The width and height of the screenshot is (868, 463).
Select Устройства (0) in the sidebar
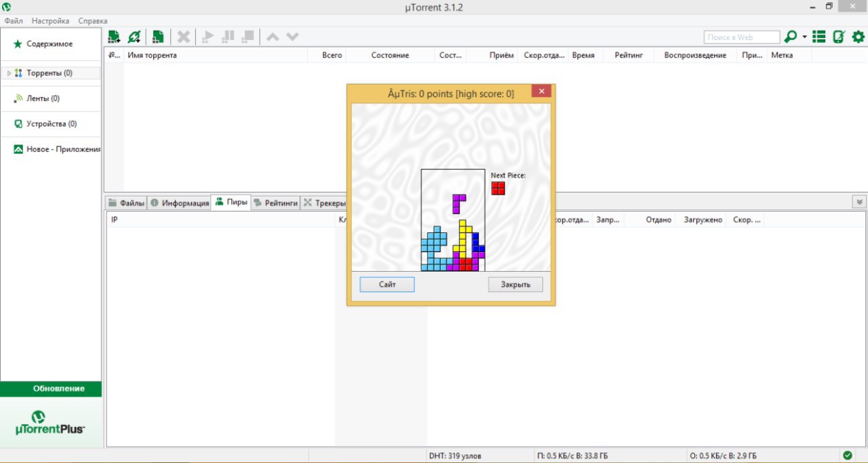51,124
